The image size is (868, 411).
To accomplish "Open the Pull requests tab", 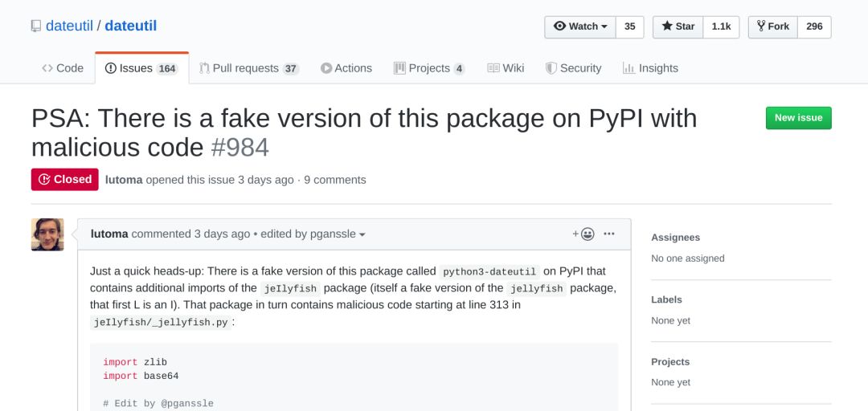I will [x=249, y=68].
